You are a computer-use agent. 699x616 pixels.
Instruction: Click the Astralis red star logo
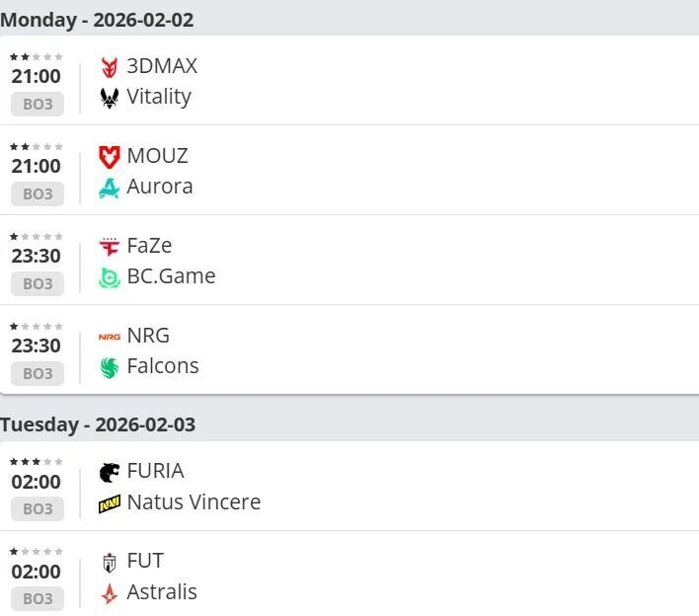coord(110,593)
